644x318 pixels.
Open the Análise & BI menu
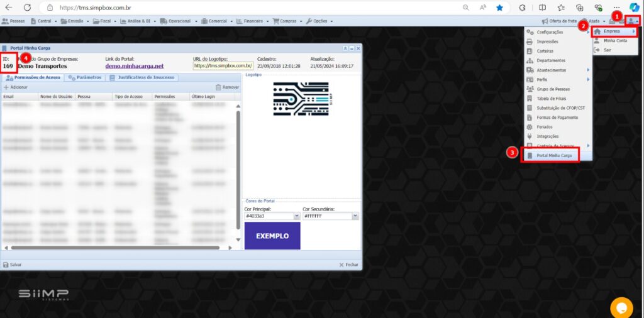coord(138,21)
